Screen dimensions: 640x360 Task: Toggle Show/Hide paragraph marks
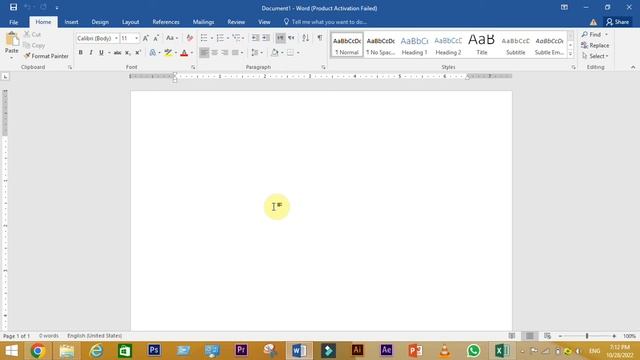click(320, 38)
